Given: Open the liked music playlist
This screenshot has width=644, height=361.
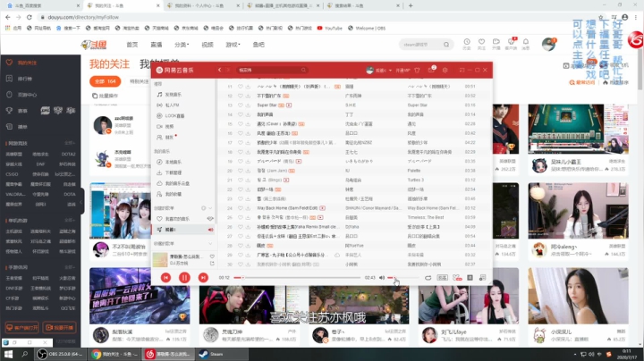Looking at the screenshot, I should 177,219.
